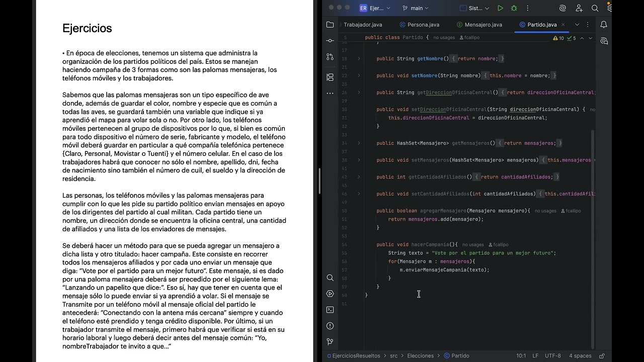Viewport: 644px width, 362px height.
Task: Expand folded setMensajeros method at line 38
Action: click(x=359, y=160)
